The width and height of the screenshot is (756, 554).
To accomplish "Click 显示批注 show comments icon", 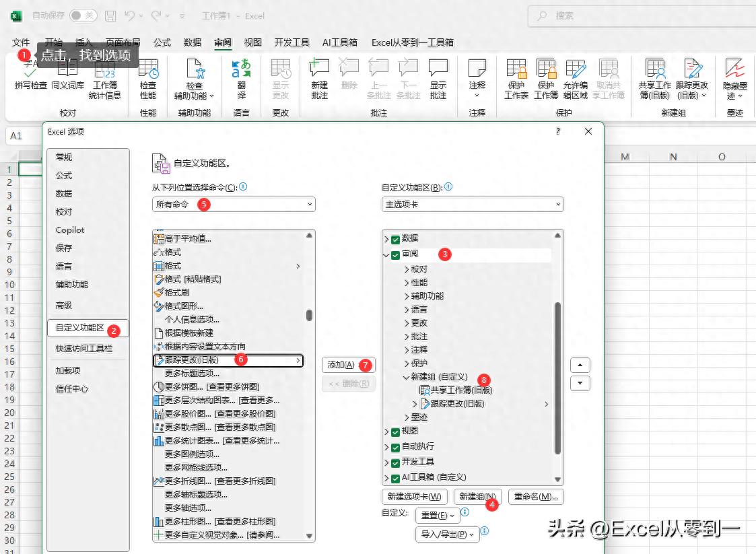I will coord(438,67).
